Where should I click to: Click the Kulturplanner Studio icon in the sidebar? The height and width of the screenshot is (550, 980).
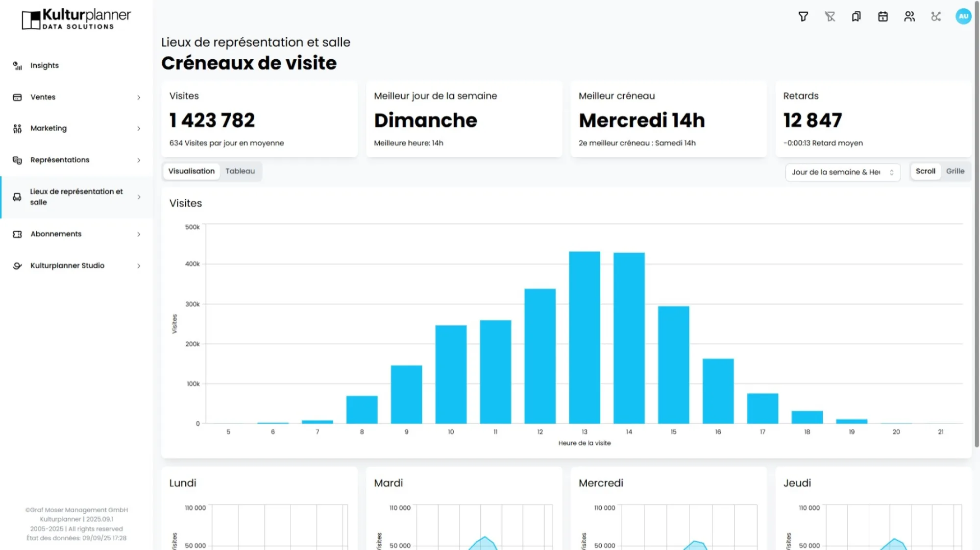tap(18, 265)
